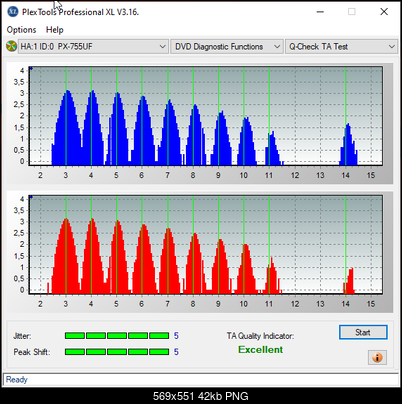Minimize the PlexTools window
Image resolution: width=402 pixels, height=404 pixels.
[320, 12]
